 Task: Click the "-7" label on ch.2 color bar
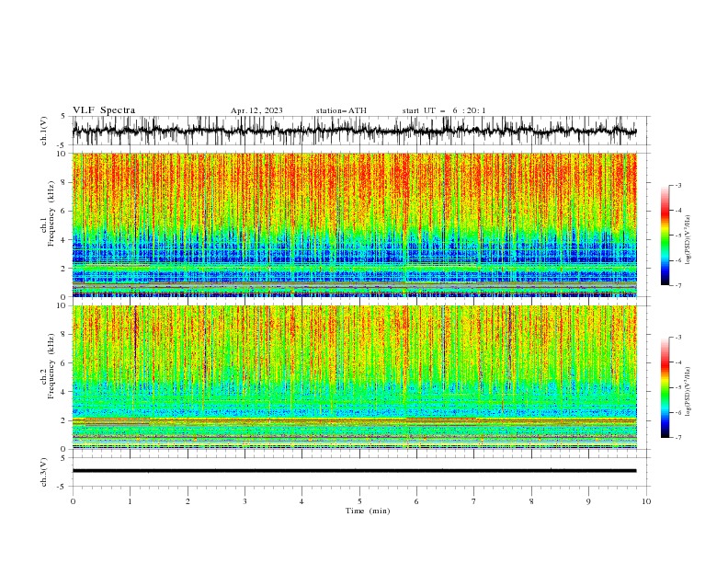(x=678, y=438)
